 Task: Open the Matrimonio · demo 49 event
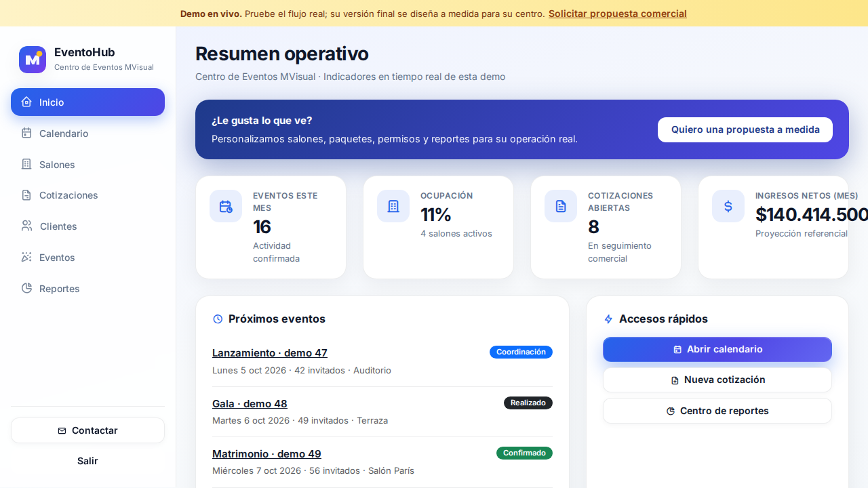pyautogui.click(x=267, y=453)
